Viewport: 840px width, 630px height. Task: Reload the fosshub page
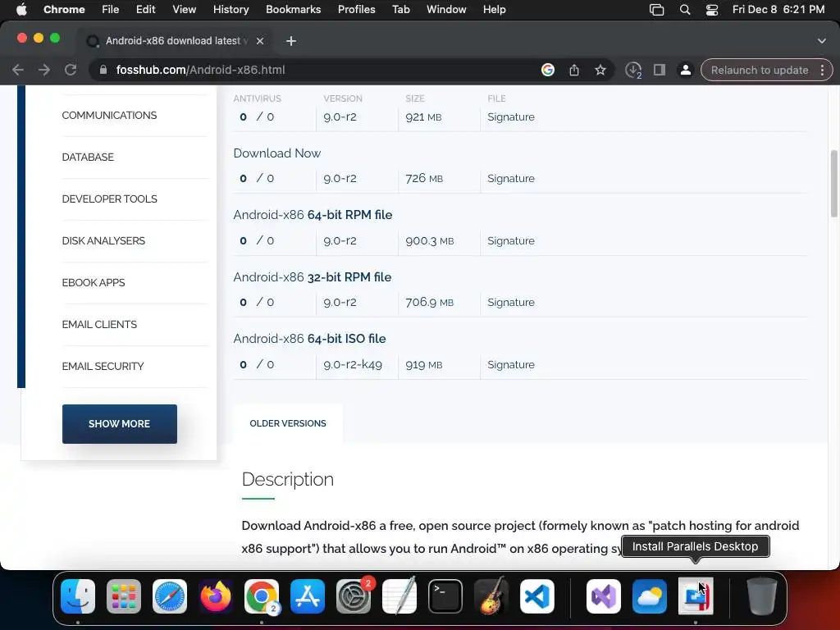click(x=71, y=70)
